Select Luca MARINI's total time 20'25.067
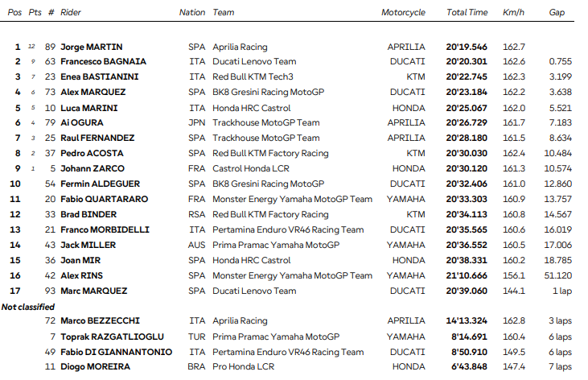This screenshot has height=380, width=588. (467, 108)
